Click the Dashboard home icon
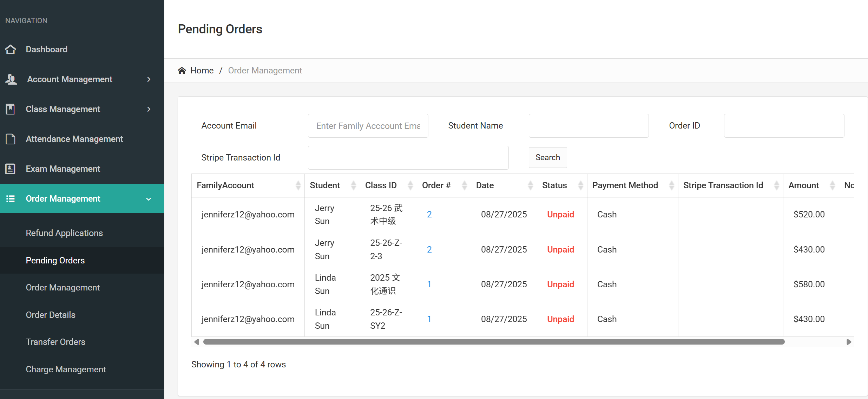 tap(11, 50)
